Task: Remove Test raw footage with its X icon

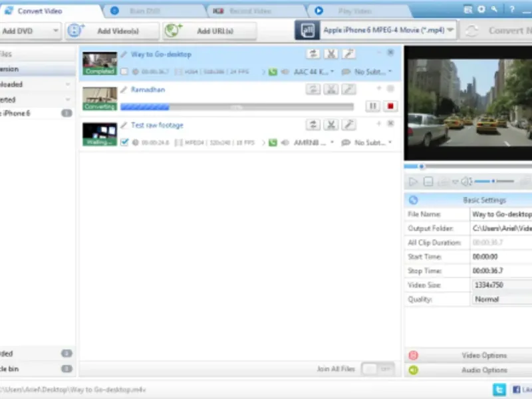Action: (390, 123)
